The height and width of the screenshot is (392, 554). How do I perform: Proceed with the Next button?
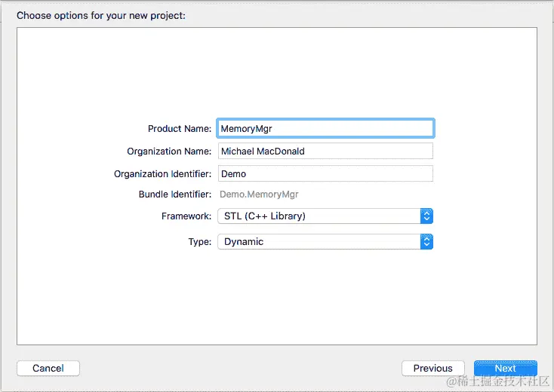(x=505, y=369)
